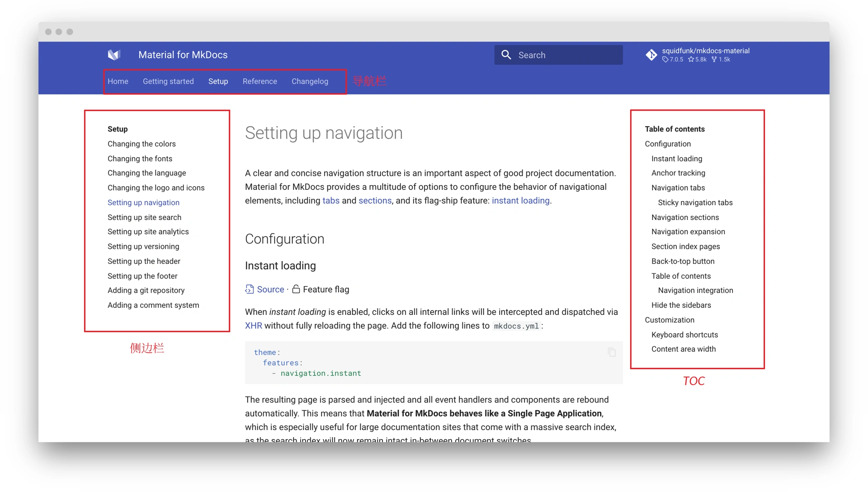Click the Feature flag lock icon
The width and height of the screenshot is (868, 497).
pyautogui.click(x=296, y=289)
